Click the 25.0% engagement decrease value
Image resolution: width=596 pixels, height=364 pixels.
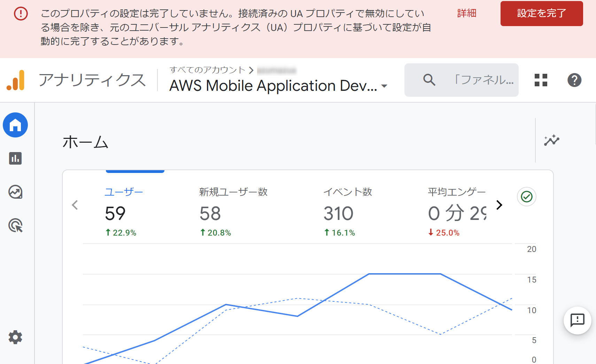pyautogui.click(x=444, y=232)
